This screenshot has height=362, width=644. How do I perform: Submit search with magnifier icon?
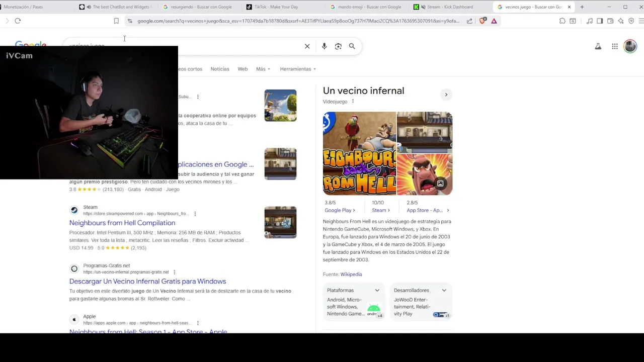pos(352,46)
